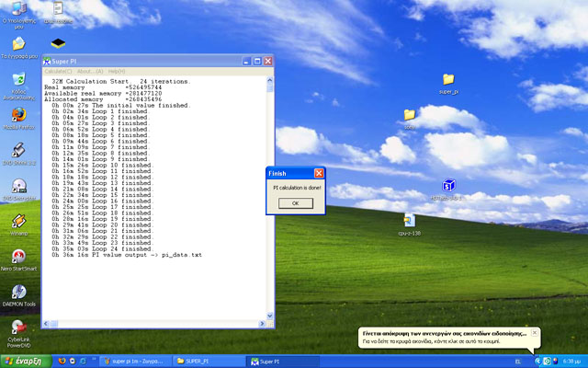Open the About...(A) menu in Super PI
The image size is (588, 368).
coord(90,72)
